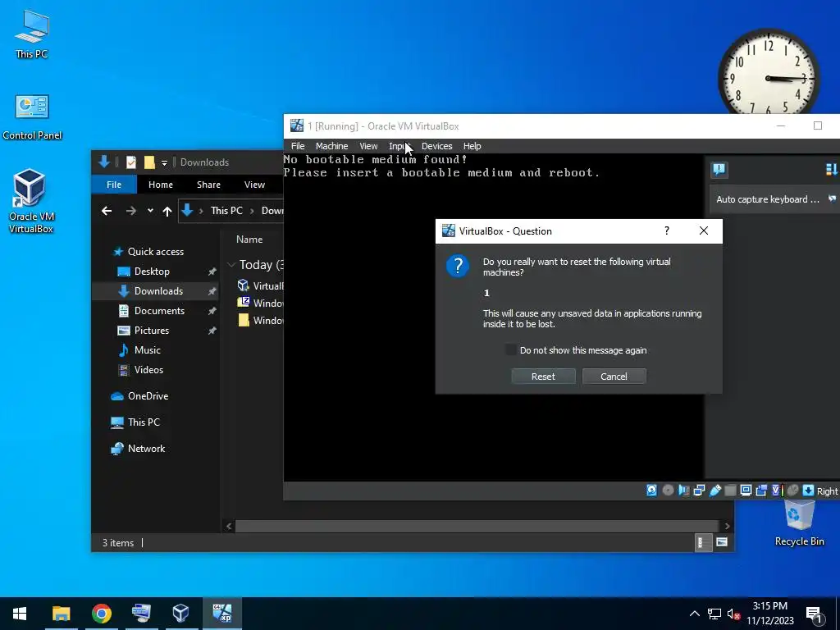
Task: Expand the Customize Quick Access Toolbar dropdown
Action: (164, 162)
